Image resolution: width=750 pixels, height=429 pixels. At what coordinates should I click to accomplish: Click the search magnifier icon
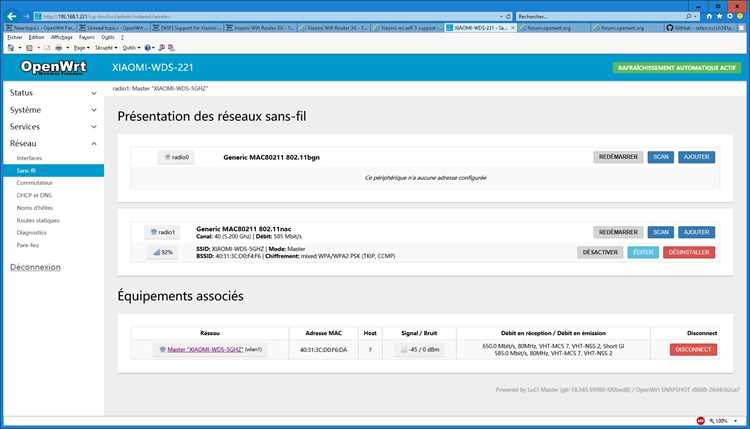point(689,16)
